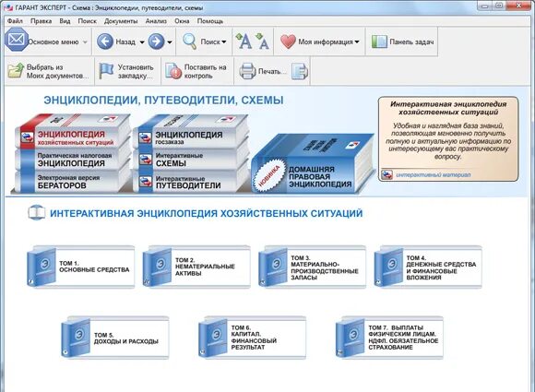Open the Поиск menu in menu bar

pyautogui.click(x=88, y=21)
